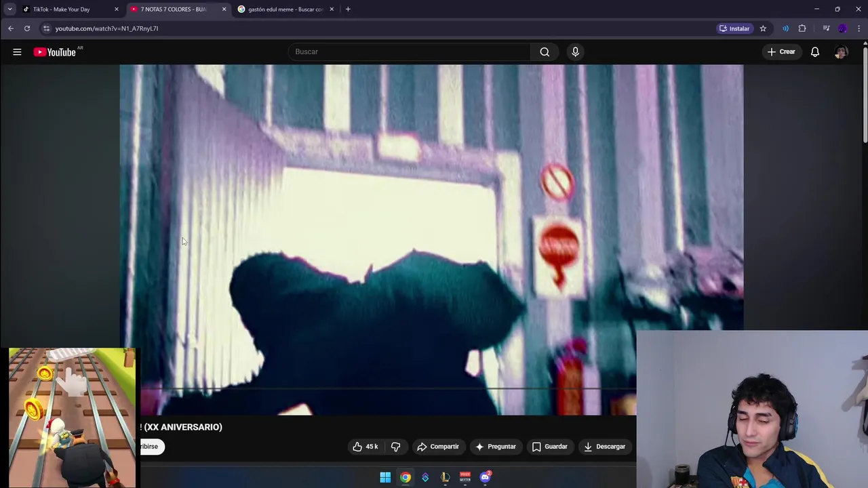Click the URL address bar
Viewport: 868px width, 488px height.
click(x=380, y=28)
